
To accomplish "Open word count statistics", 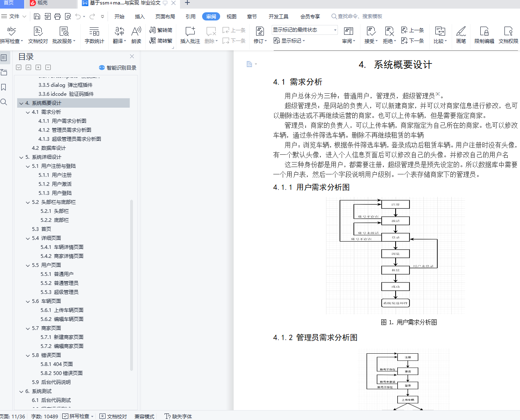I will tap(94, 35).
